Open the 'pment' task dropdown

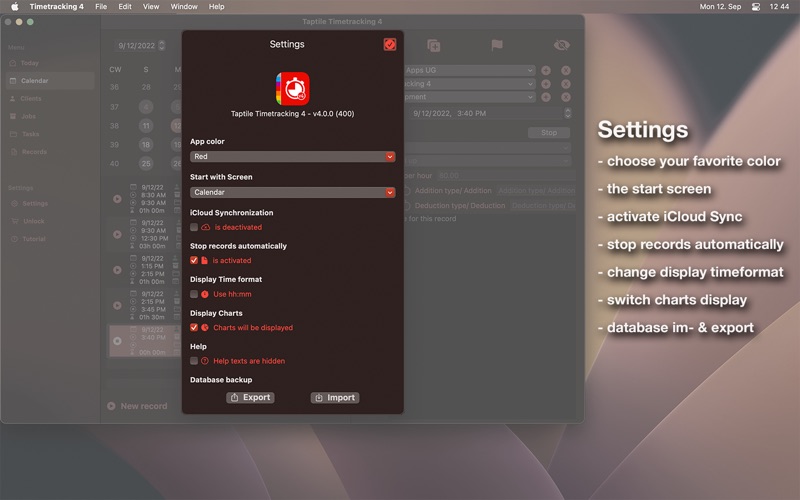coord(469,97)
